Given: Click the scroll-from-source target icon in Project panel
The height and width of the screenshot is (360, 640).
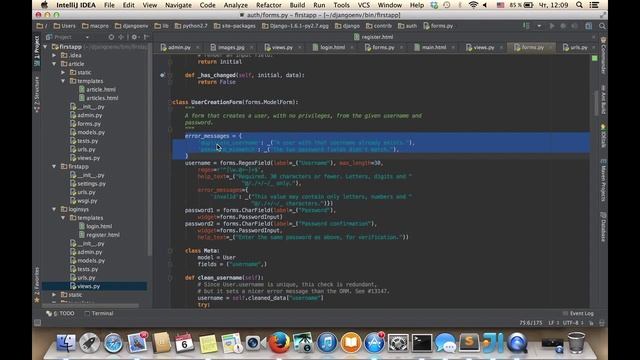Looking at the screenshot, I should (111, 37).
